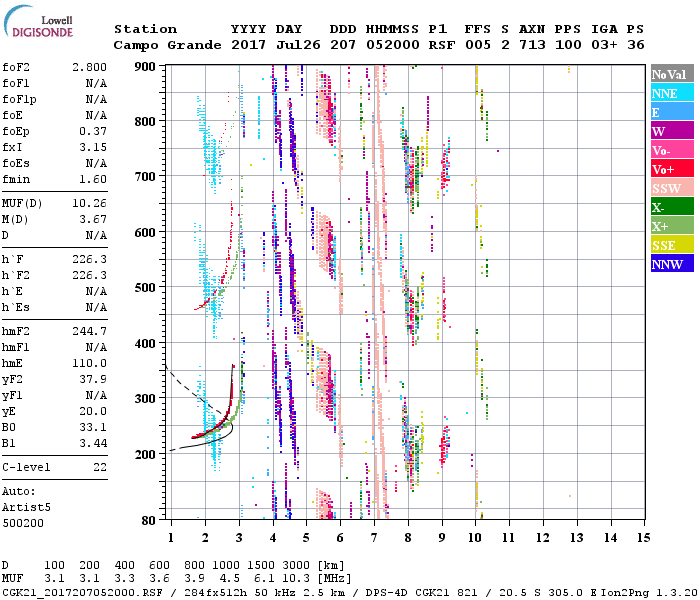Viewport: 700px width, 600px height.
Task: Select the NoVal gray legend swatch
Action: tap(672, 74)
